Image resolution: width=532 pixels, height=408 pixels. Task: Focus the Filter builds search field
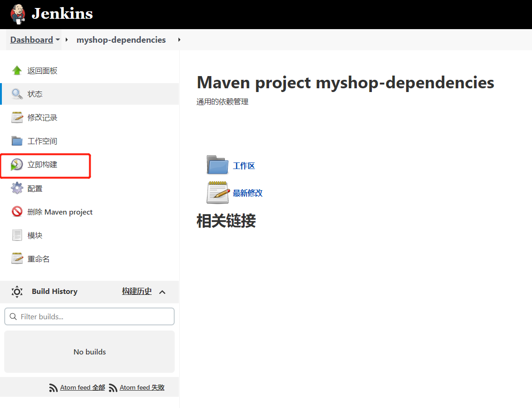coord(90,316)
